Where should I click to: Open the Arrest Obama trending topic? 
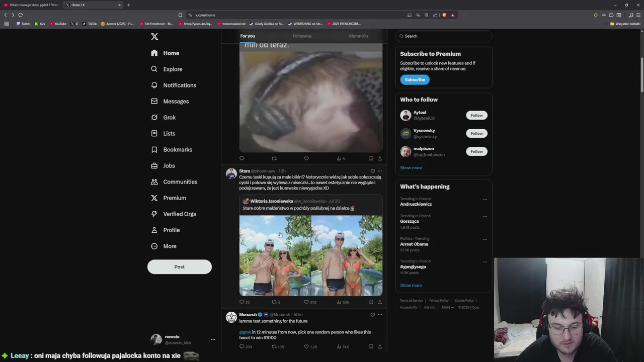point(414,244)
